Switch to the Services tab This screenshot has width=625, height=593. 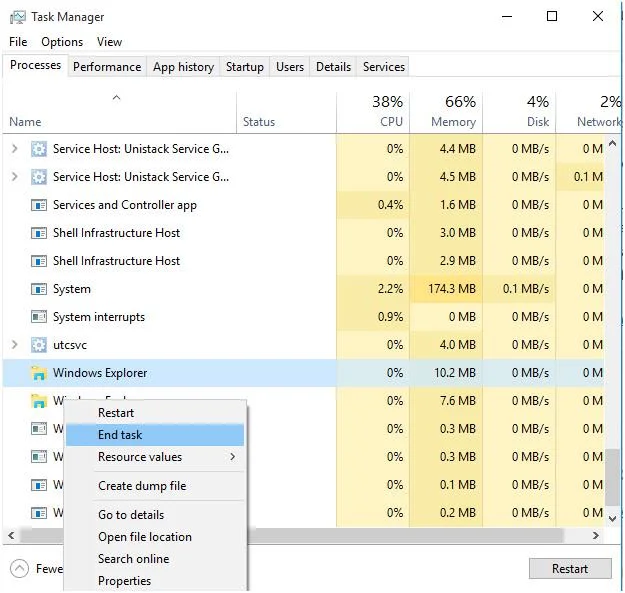point(383,67)
